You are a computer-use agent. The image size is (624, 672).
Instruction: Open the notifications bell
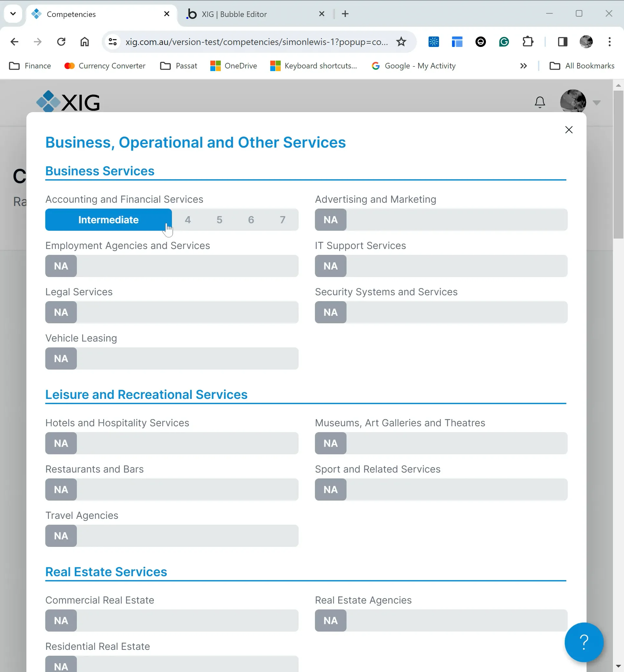(540, 102)
